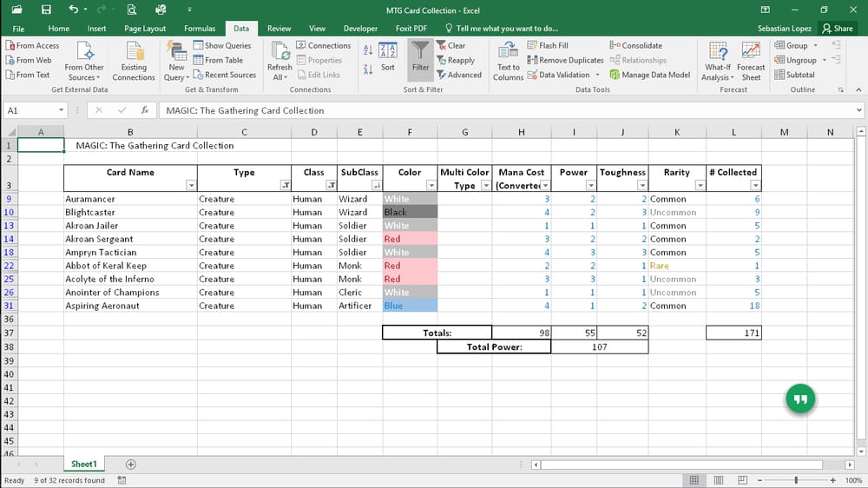Select the Sheet1 tab
Image resolution: width=868 pixels, height=488 pixels.
point(83,465)
